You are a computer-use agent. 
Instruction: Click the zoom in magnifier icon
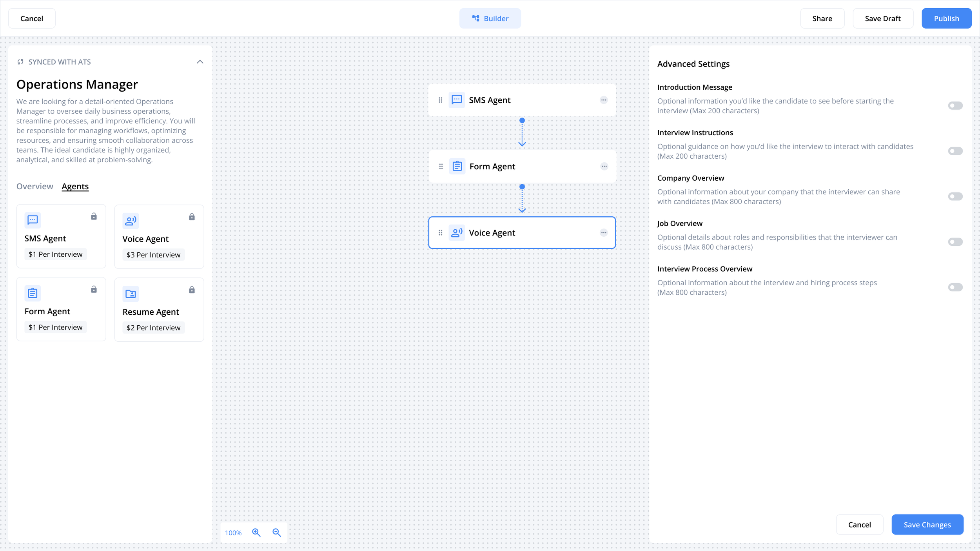click(x=256, y=532)
